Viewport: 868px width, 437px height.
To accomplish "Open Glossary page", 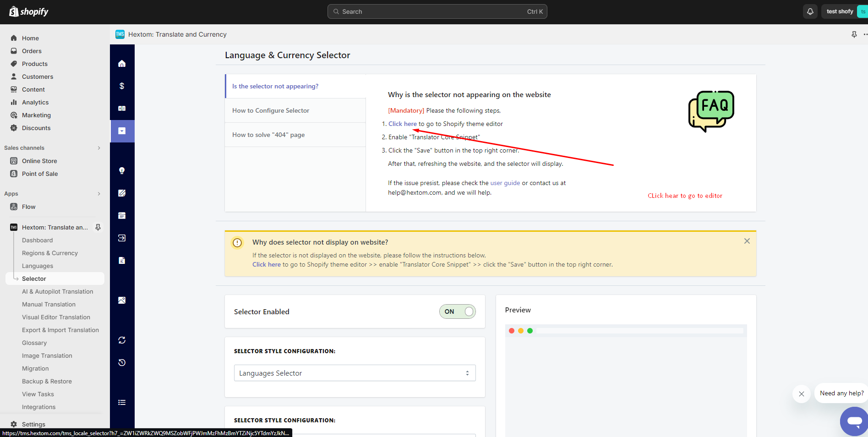I will tap(34, 343).
